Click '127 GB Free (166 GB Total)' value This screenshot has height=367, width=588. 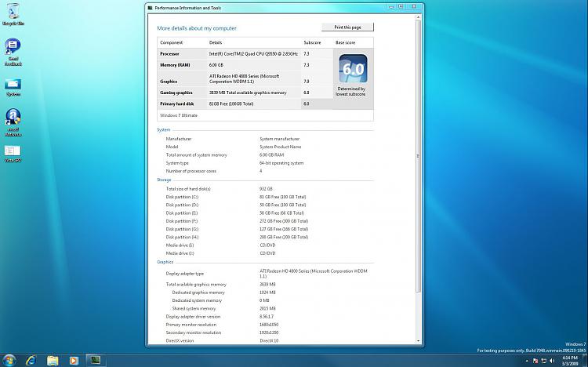[284, 229]
